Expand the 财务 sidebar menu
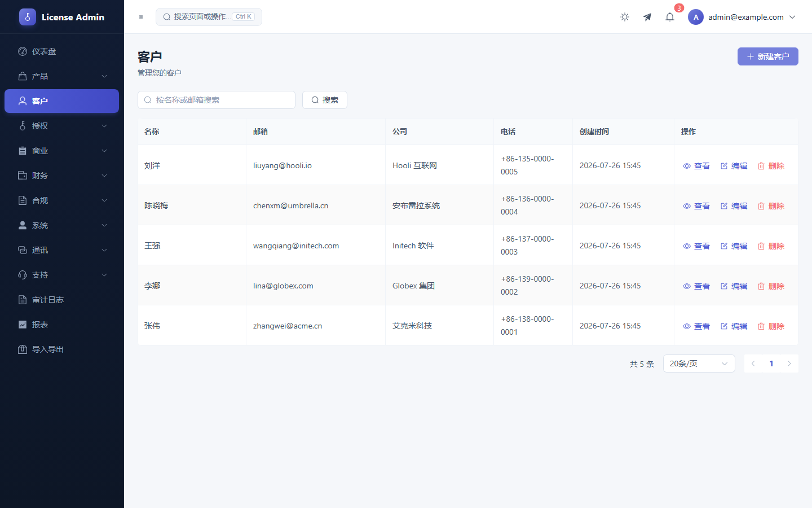Viewport: 812px width, 508px height. click(x=62, y=176)
